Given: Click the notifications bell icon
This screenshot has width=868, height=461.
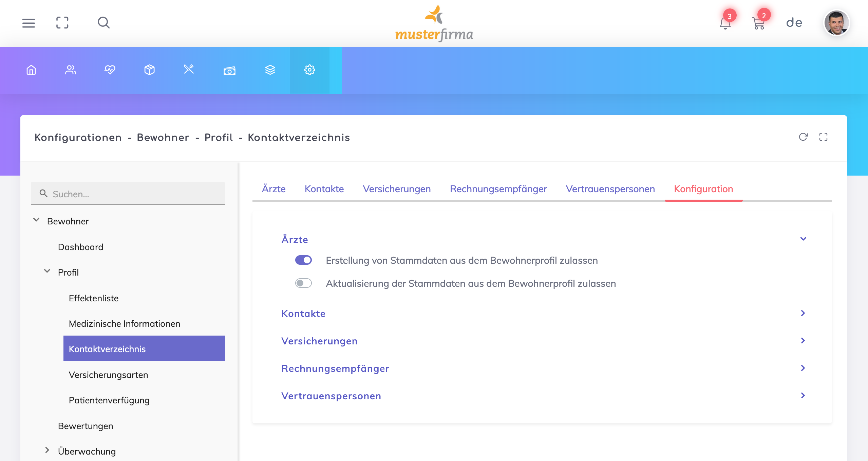Looking at the screenshot, I should (725, 23).
